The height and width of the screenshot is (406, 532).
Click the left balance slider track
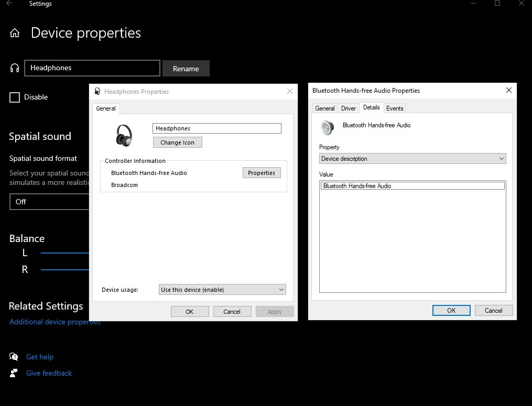click(x=64, y=253)
